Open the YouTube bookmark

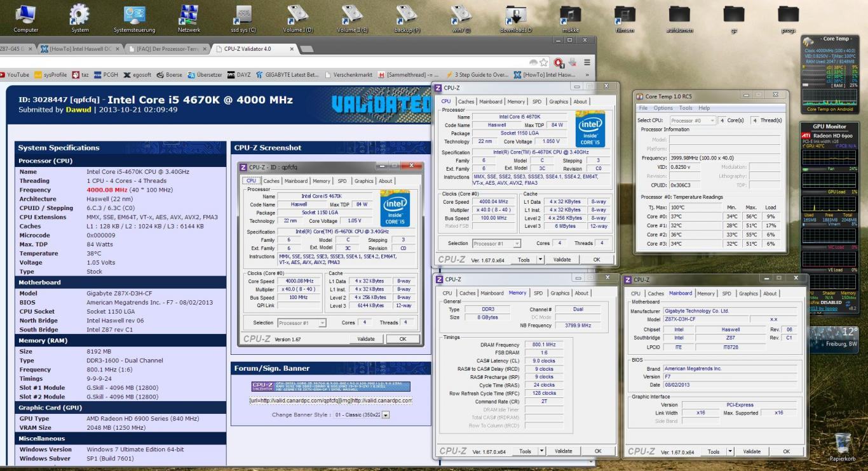13,75
